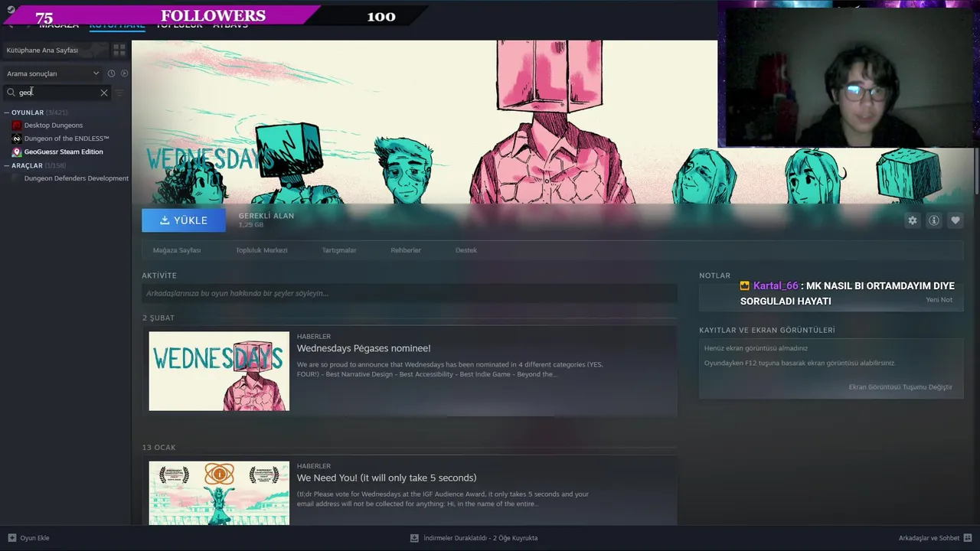Open the Destek tab

[x=466, y=250]
